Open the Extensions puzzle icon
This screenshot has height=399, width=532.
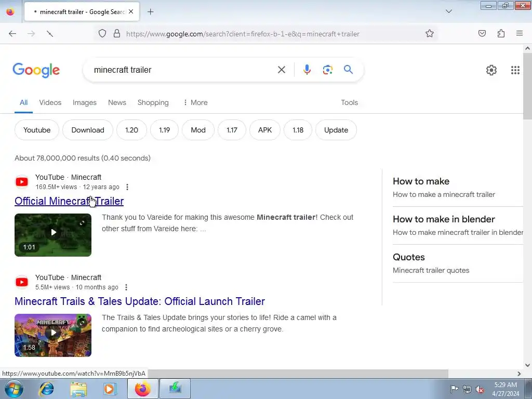click(x=501, y=34)
